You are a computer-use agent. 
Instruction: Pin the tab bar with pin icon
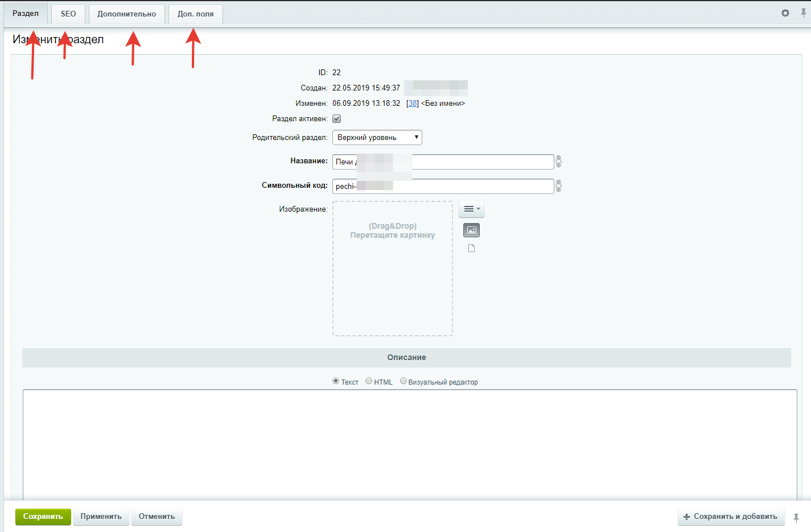[803, 13]
